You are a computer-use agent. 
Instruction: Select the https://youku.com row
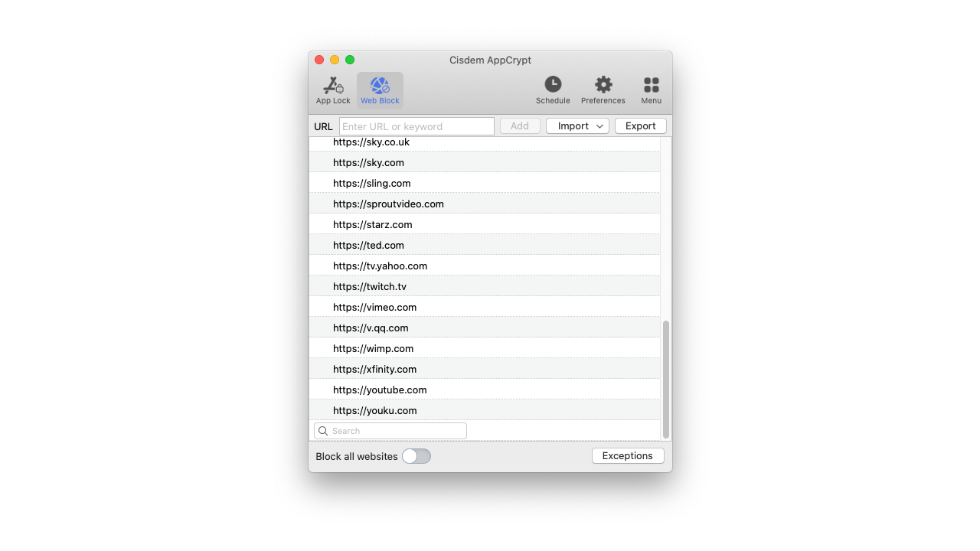coord(485,410)
